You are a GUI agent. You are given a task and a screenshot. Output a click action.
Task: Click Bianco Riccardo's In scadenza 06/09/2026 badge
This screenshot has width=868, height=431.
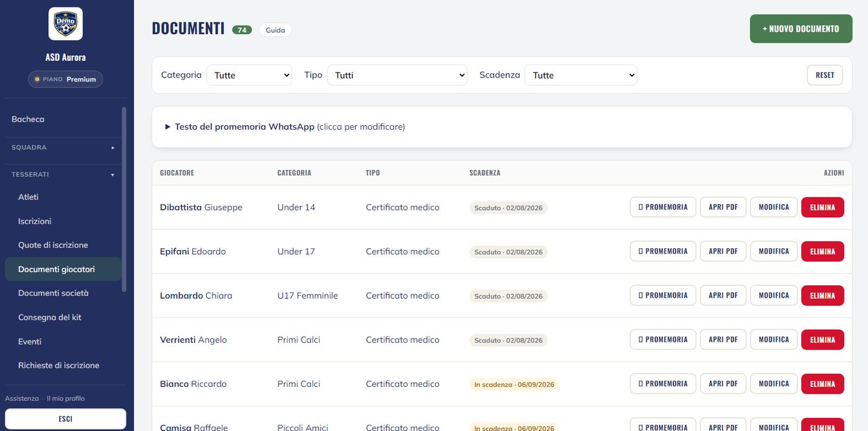point(514,384)
